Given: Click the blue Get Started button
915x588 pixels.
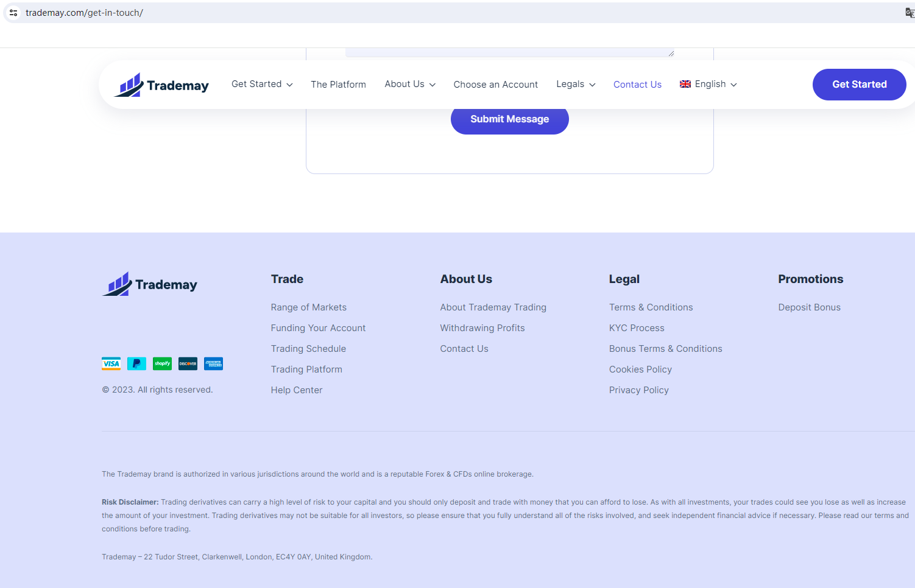Looking at the screenshot, I should point(860,85).
